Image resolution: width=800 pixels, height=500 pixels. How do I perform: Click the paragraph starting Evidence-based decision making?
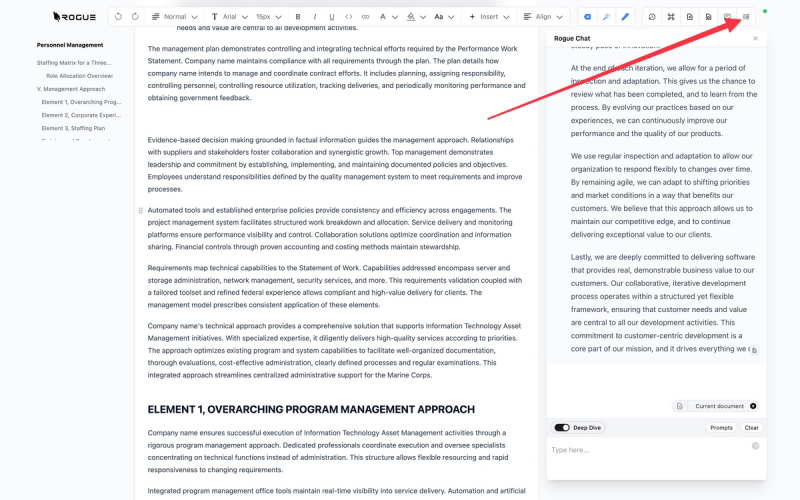click(335, 164)
